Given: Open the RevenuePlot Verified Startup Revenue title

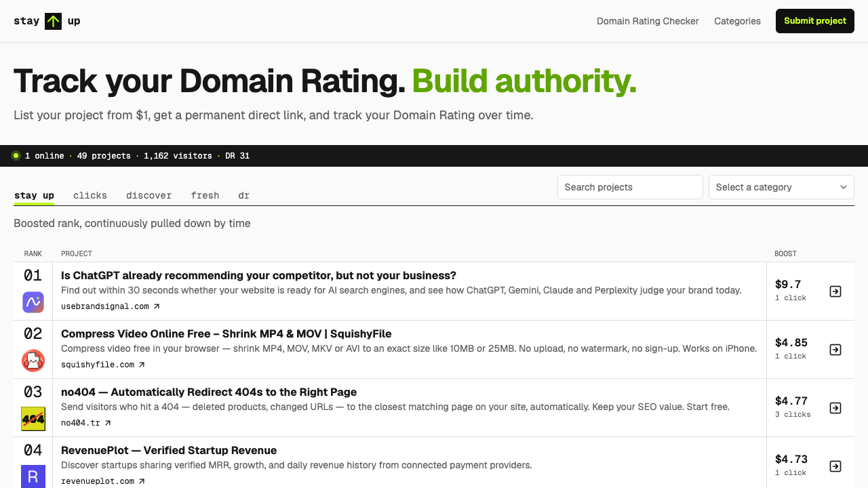Looking at the screenshot, I should (x=169, y=450).
